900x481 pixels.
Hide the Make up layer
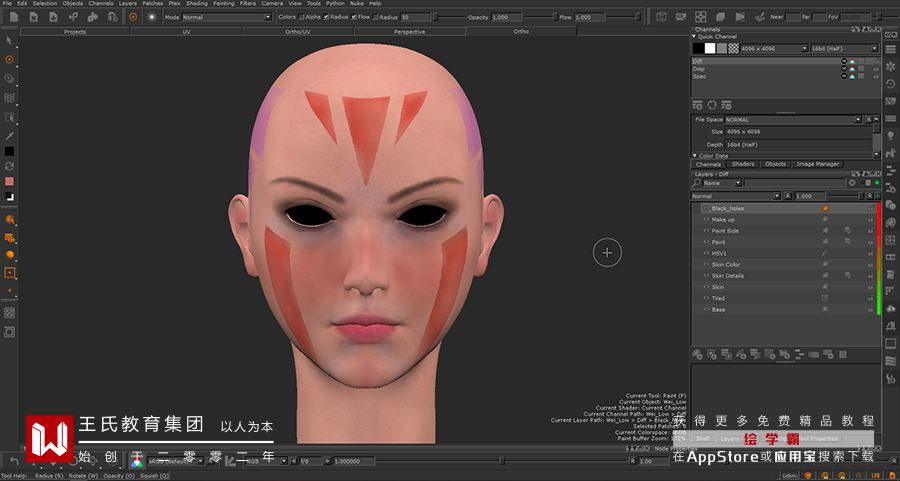707,219
